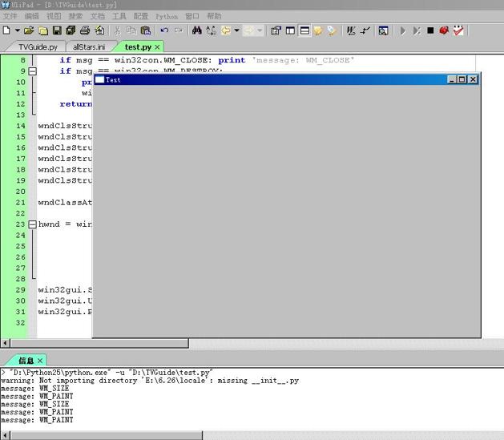Viewport: 504px width, 440px height.
Task: Click the tag label icon
Action: (332, 30)
